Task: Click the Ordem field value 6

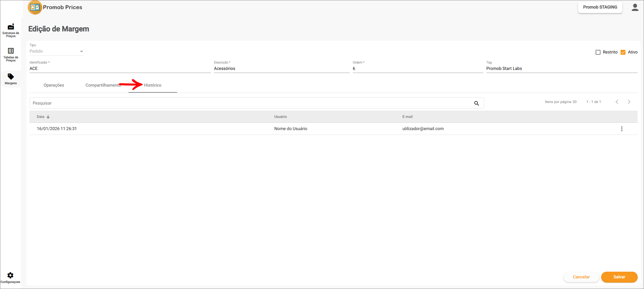Action: [x=418, y=69]
